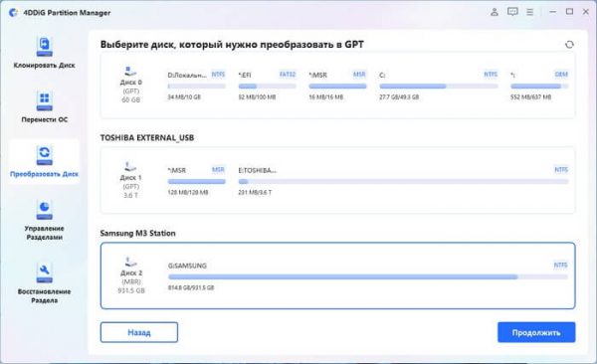Click the Диск 1 drive icon
Image resolution: width=597 pixels, height=364 pixels.
(130, 166)
